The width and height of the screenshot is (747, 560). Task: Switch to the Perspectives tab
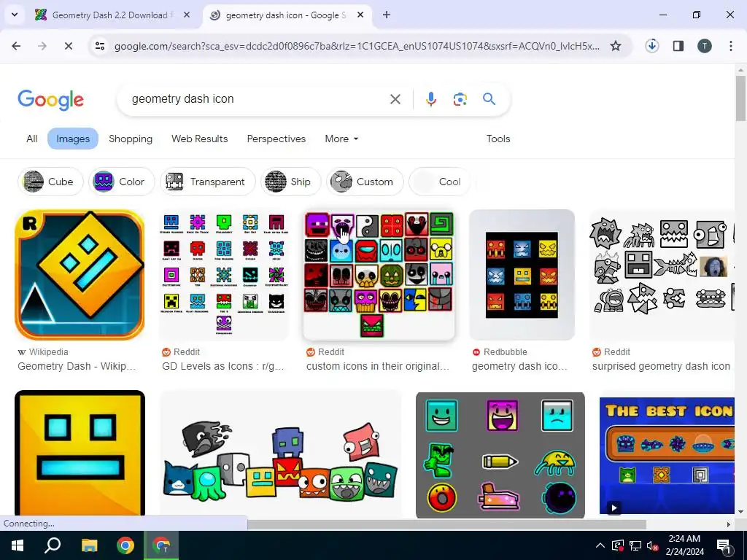276,139
